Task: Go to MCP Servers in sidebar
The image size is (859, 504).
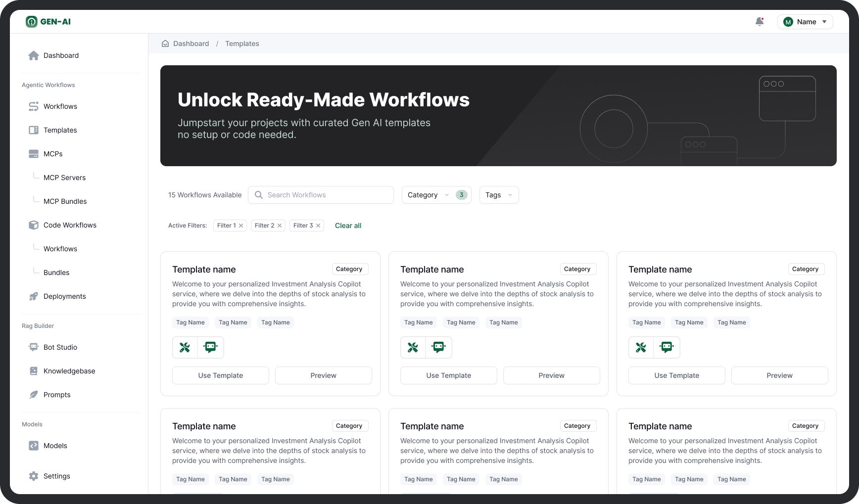Action: [x=64, y=178]
